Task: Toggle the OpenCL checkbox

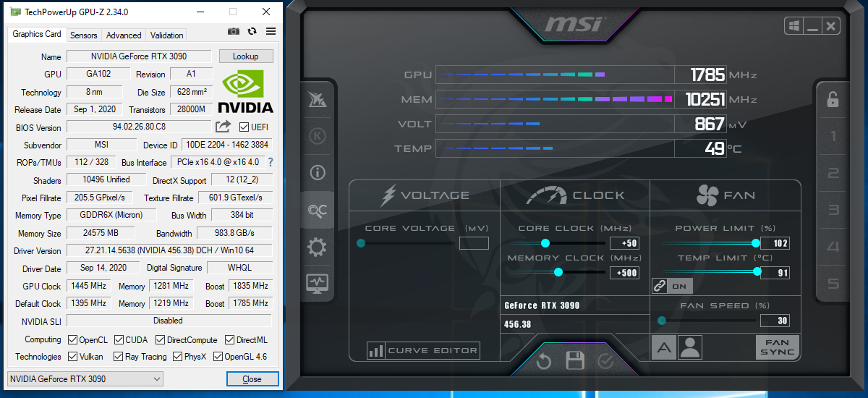Action: [x=72, y=340]
